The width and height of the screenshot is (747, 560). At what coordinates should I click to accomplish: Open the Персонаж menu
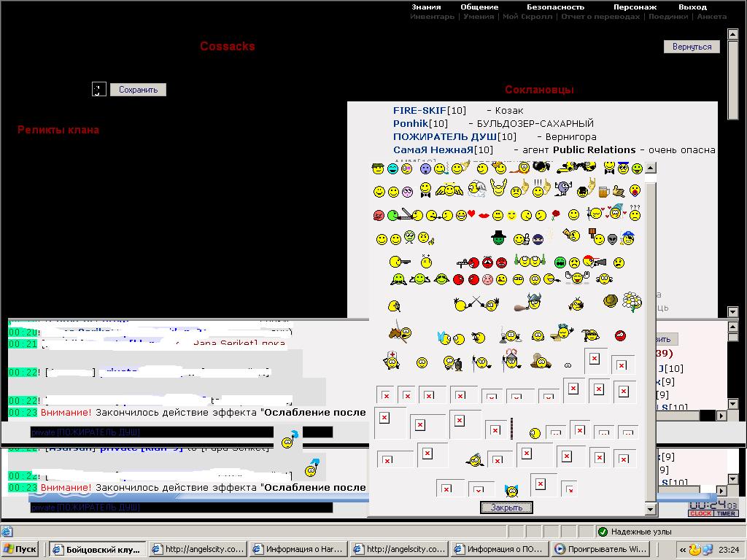point(635,7)
